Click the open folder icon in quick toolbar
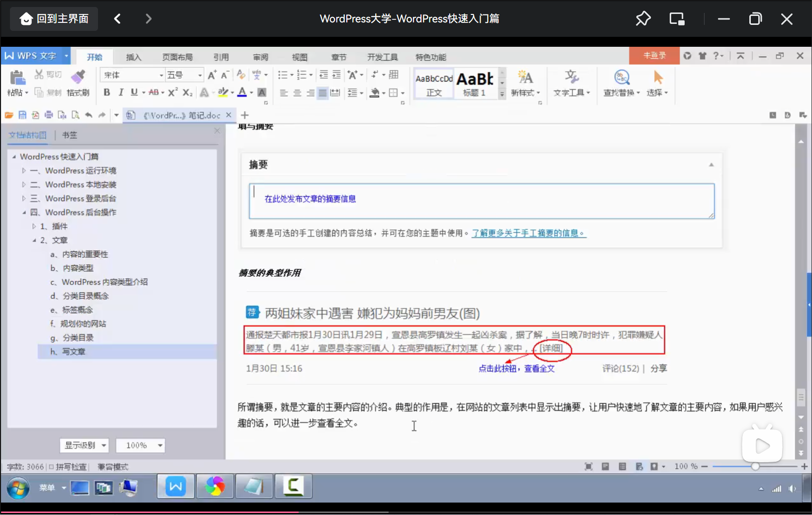Screen dimensions: 812x515 [x=9, y=115]
